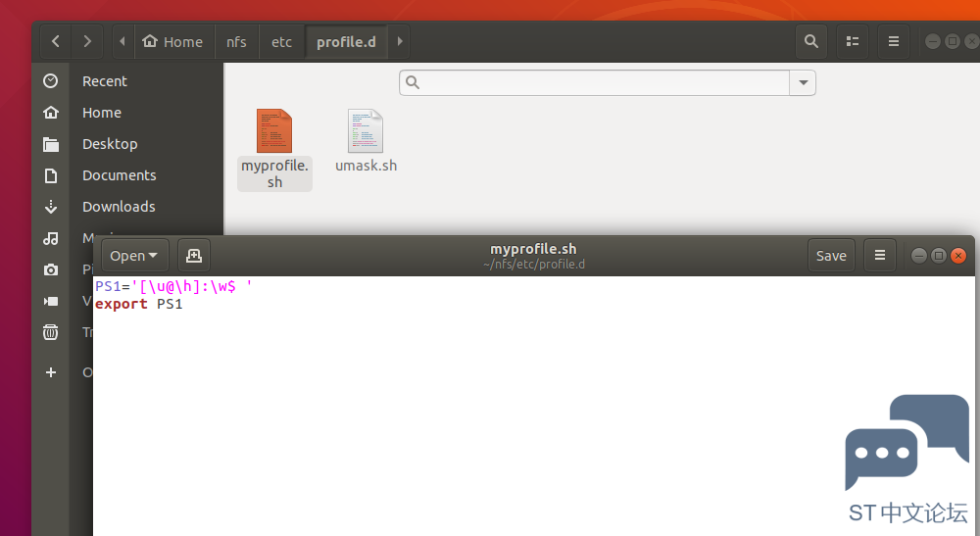Screen dimensions: 980x536
Task: Select the umask.sh file icon
Action: tap(366, 130)
